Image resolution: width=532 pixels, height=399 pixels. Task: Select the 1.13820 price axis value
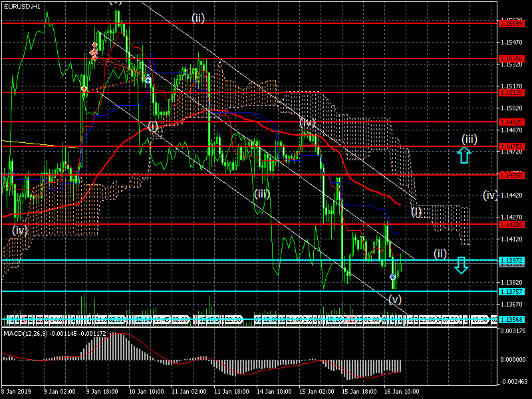511,282
